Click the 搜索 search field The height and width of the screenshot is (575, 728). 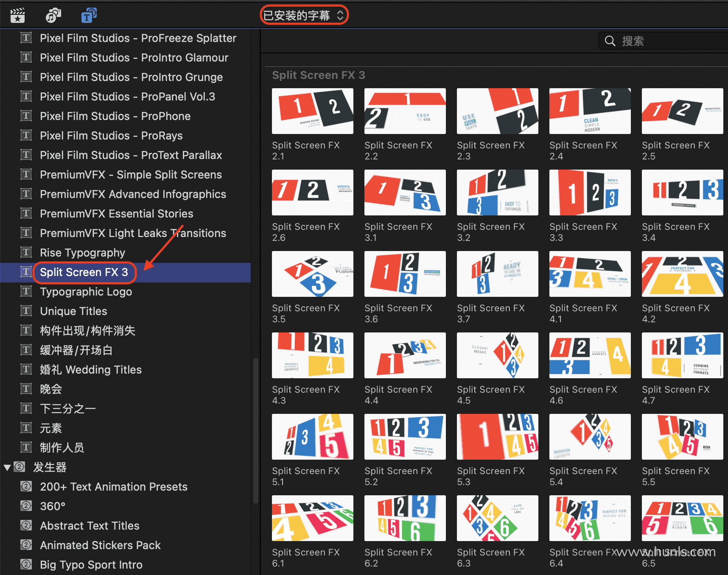664,41
